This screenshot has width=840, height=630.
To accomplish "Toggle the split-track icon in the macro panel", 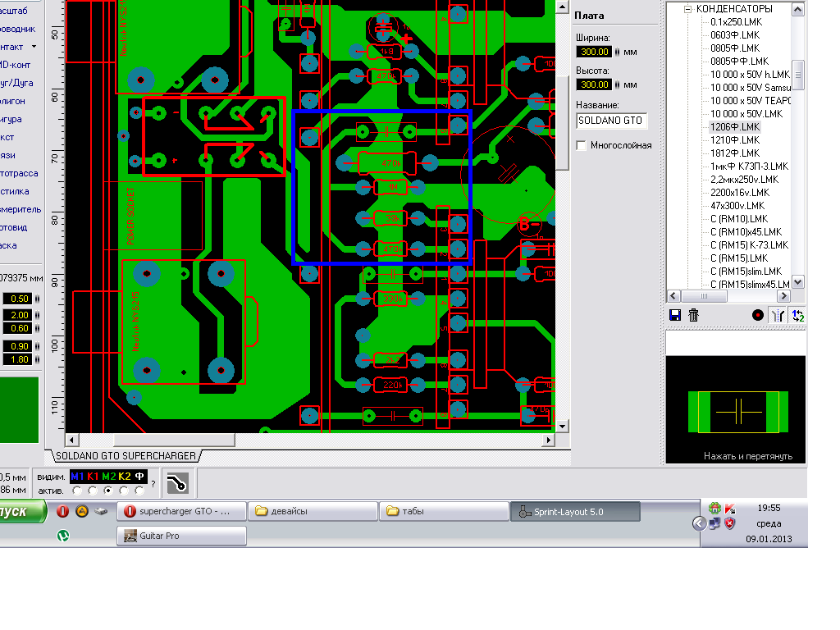I will [778, 315].
